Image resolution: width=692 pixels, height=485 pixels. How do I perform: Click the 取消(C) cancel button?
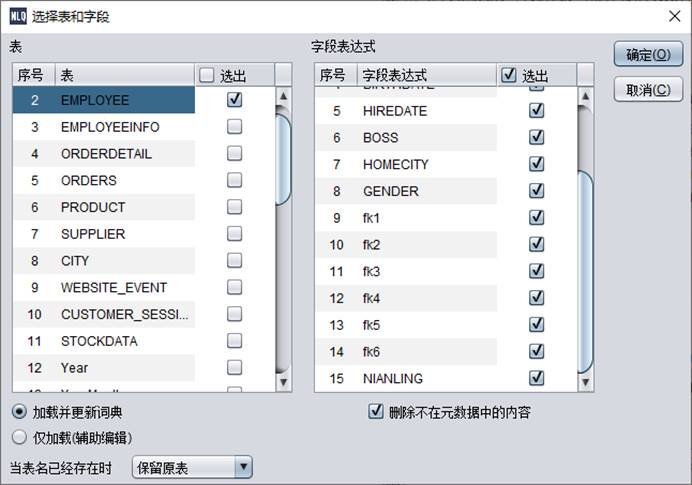648,90
